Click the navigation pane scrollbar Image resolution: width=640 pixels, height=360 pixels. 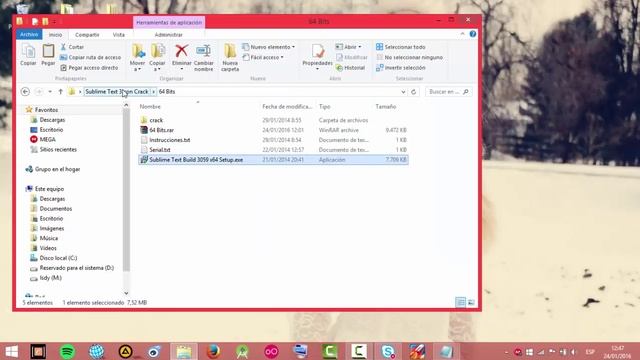point(126,190)
